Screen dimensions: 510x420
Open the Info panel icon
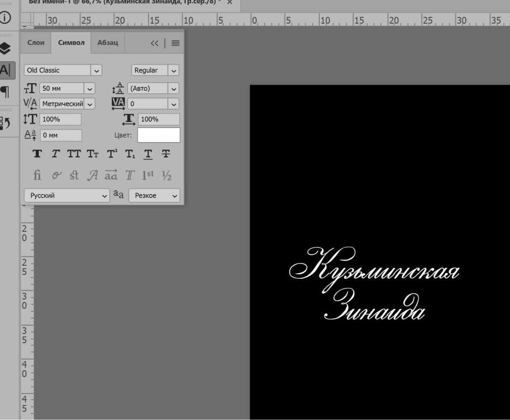[x=5, y=17]
